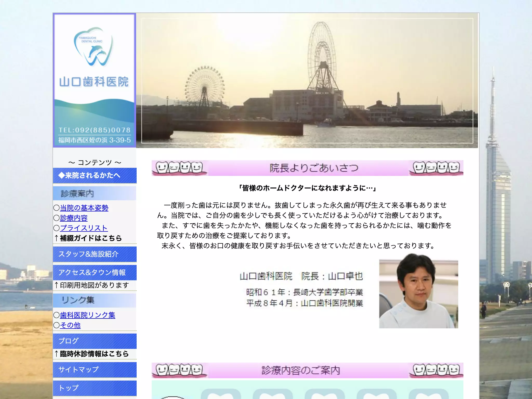532x399 pixels.
Task: Click the 山口歯科医院 院長:山口卓也 text
Action: (x=301, y=276)
